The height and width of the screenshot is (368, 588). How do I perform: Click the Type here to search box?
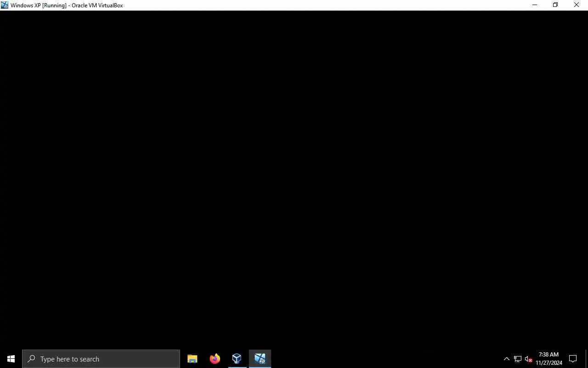[x=101, y=359]
